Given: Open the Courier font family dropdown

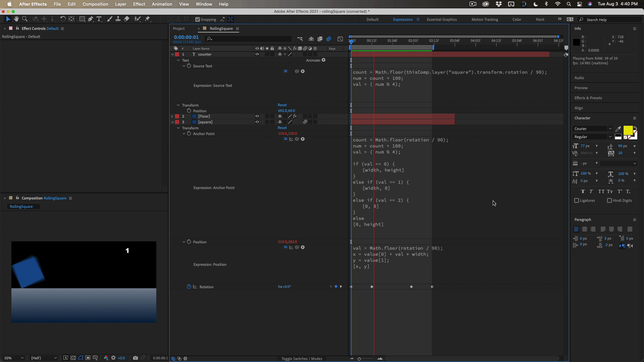Looking at the screenshot, I should coord(592,129).
